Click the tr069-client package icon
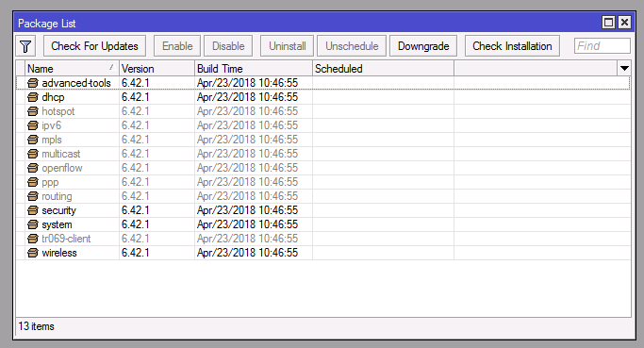Viewport: 644px width, 348px height. click(33, 239)
